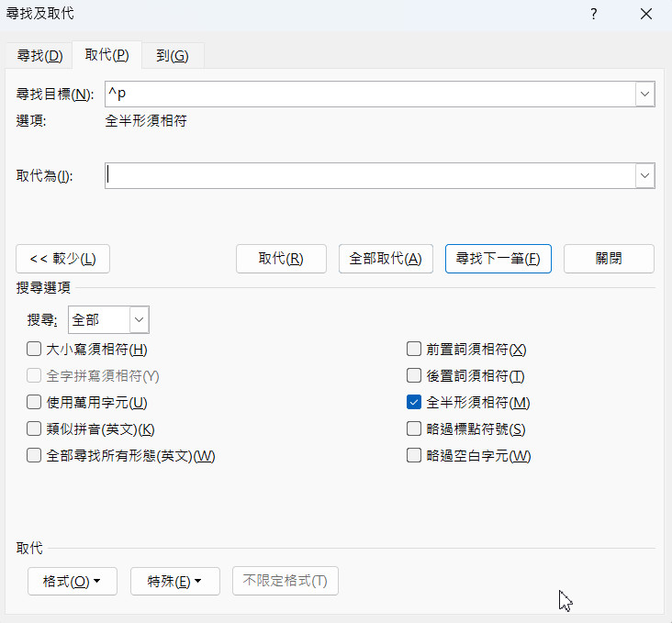672x623 pixels.
Task: Enable 使用萬用字元 checkbox
Action: (x=34, y=402)
